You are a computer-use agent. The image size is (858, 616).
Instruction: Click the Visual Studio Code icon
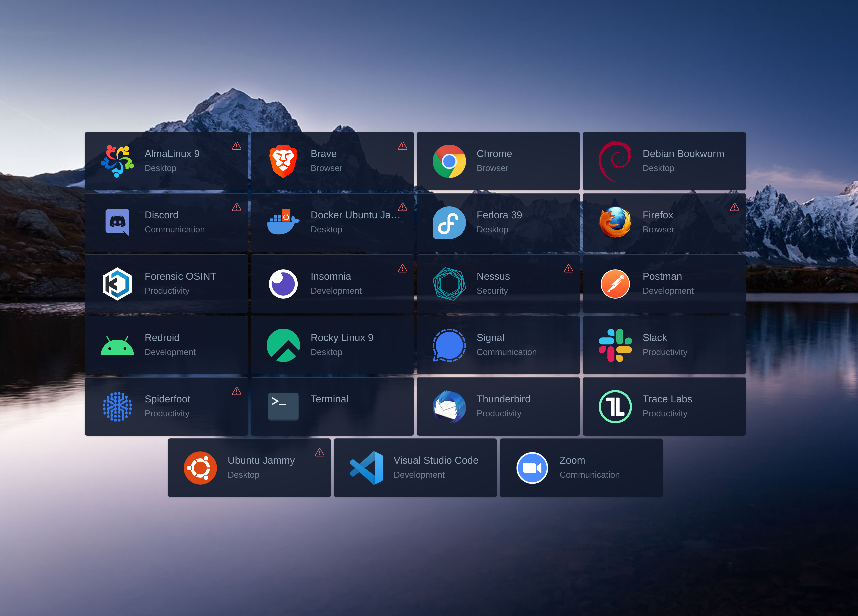(366, 468)
